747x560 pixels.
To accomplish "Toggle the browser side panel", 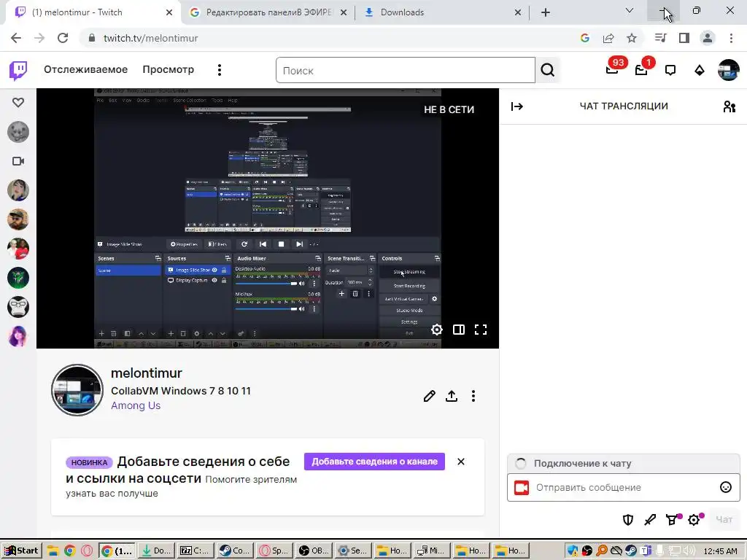I will [684, 38].
